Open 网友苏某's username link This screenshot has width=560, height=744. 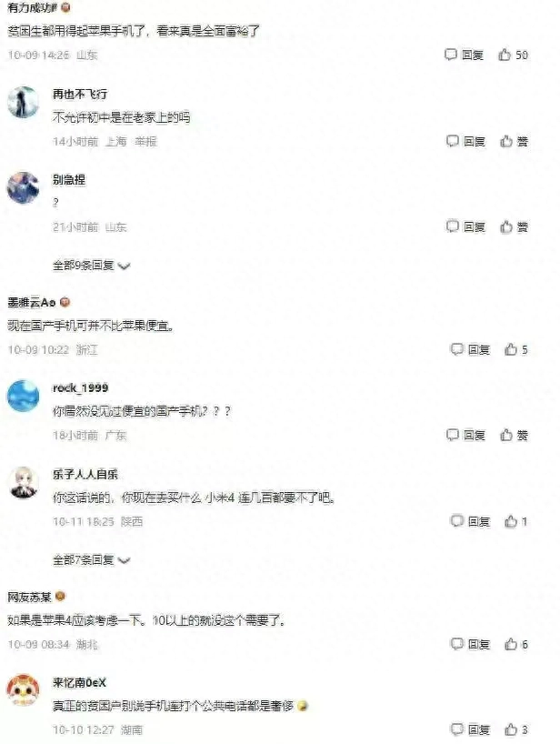click(29, 597)
